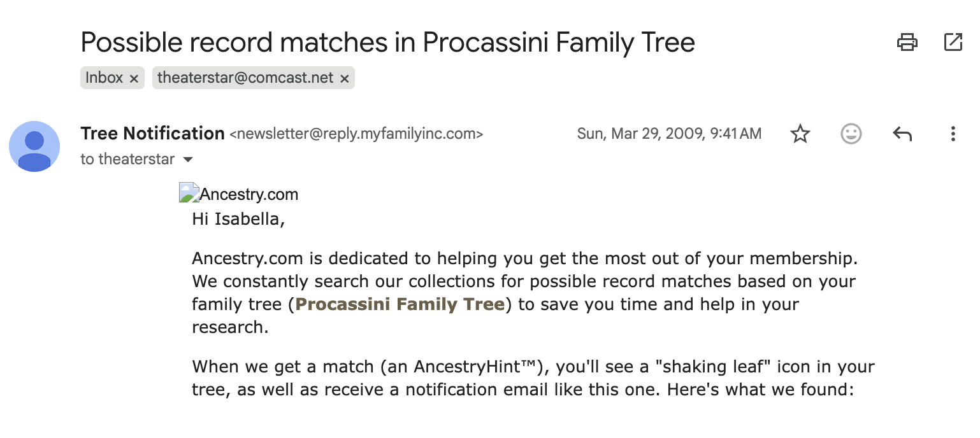Viewport: 980px width, 438px height.
Task: Open the Procassini Family Tree link
Action: tap(400, 304)
